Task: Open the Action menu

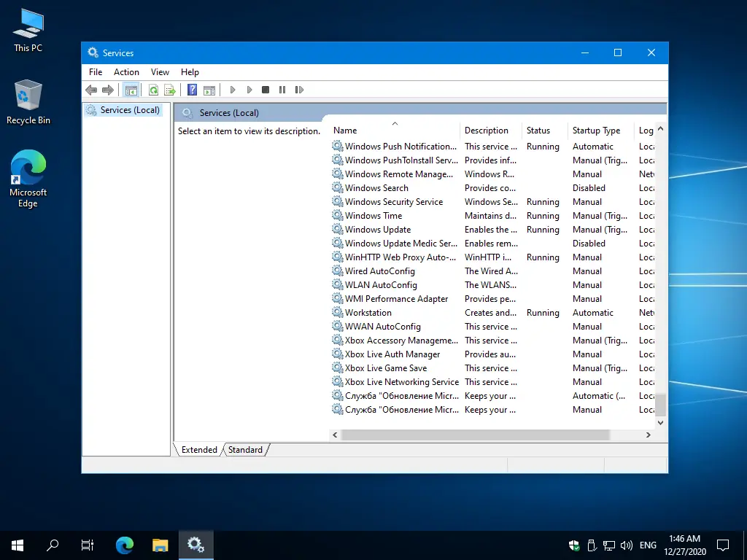Action: click(126, 71)
